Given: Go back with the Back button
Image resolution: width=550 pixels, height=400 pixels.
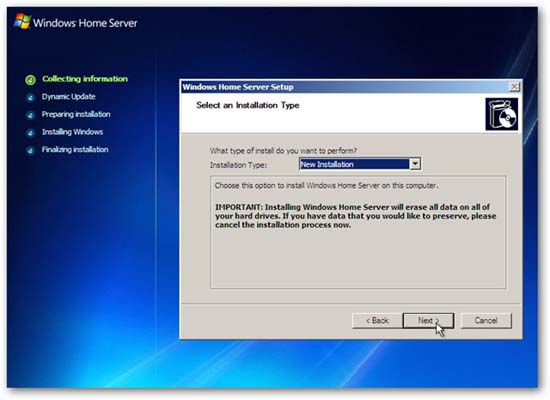Looking at the screenshot, I should [377, 321].
